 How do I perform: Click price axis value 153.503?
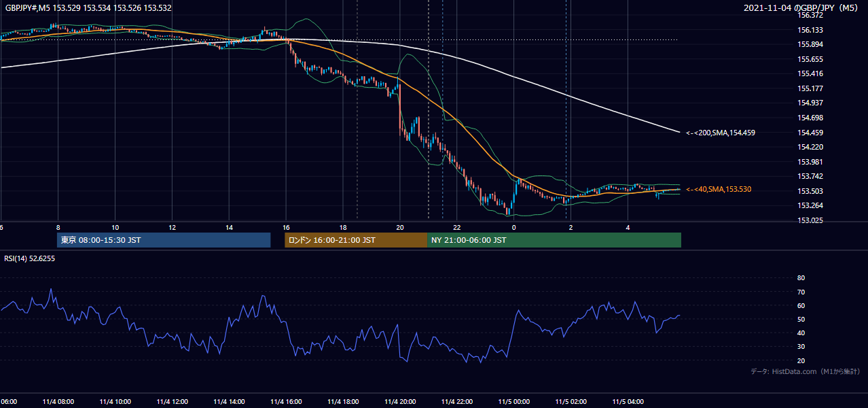tap(810, 191)
